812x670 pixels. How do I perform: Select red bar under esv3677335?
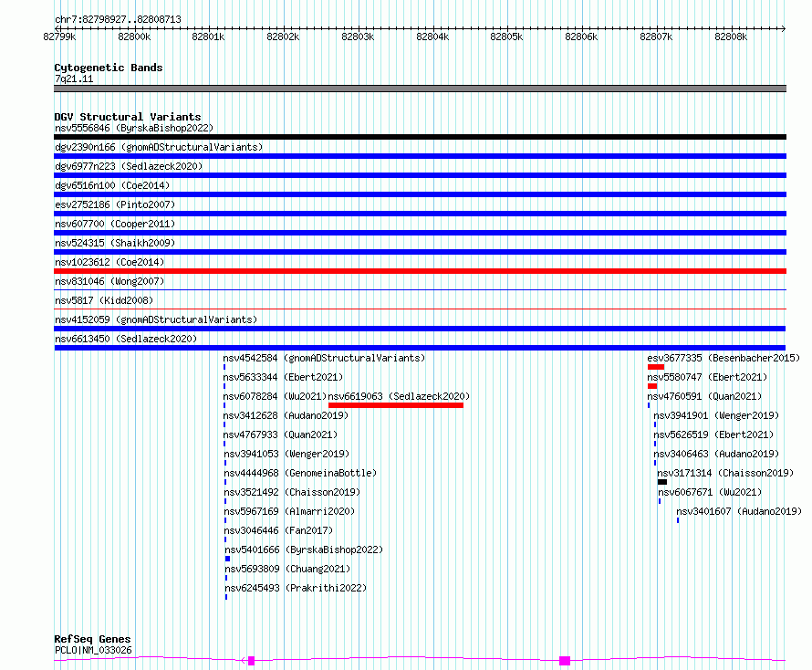coord(656,367)
